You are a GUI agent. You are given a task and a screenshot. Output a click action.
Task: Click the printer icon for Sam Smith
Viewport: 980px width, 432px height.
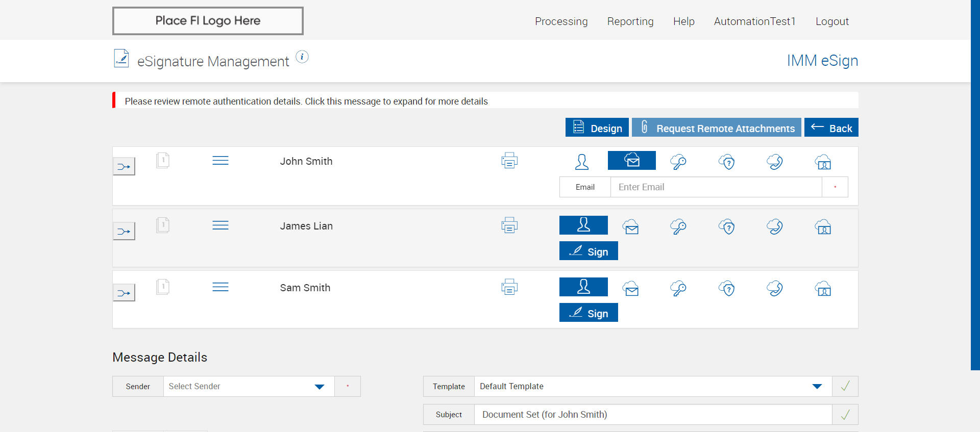[509, 287]
